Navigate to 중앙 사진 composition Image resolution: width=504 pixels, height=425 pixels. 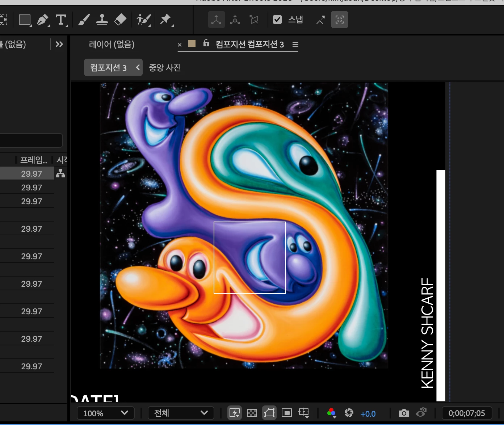(x=165, y=68)
